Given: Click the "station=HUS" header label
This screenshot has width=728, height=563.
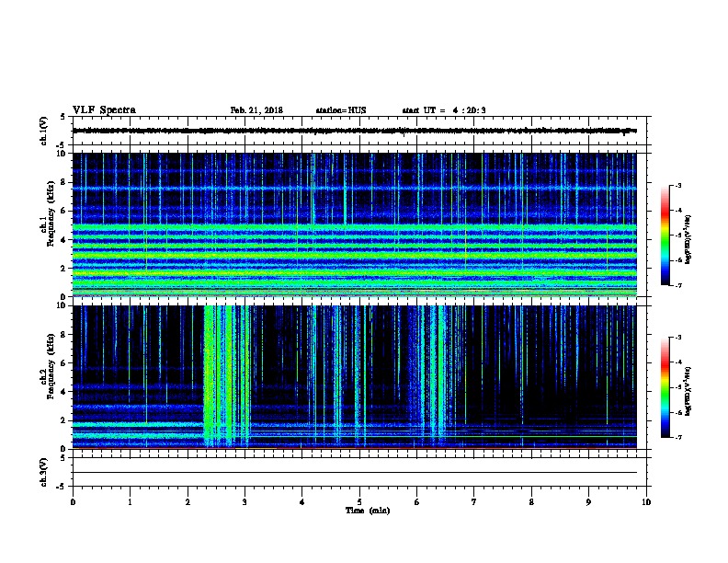Looking at the screenshot, I should (x=341, y=110).
